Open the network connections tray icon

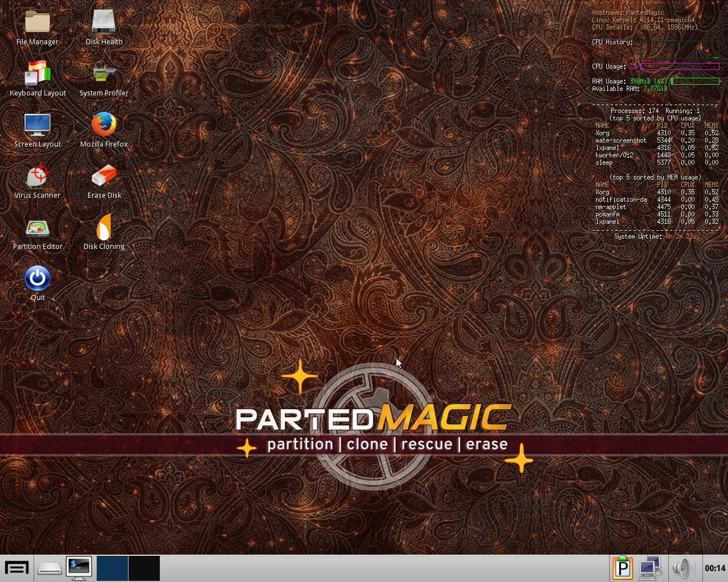pyautogui.click(x=651, y=568)
